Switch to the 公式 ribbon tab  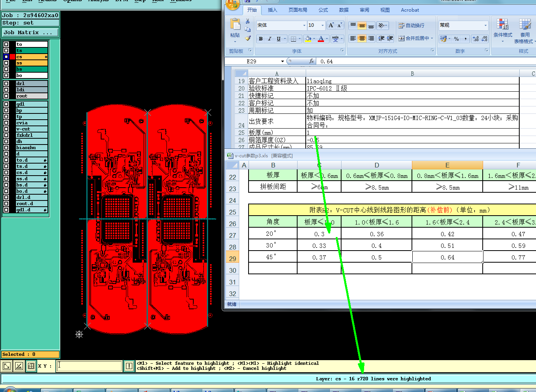click(323, 10)
